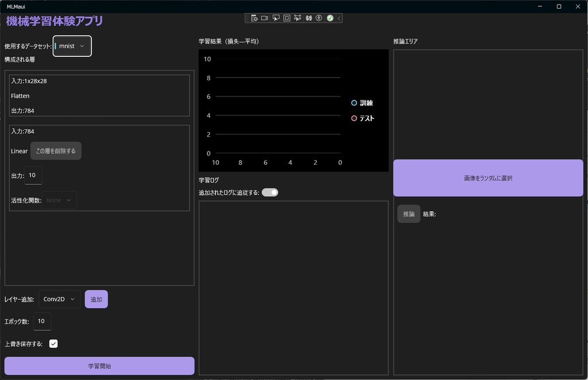The width and height of the screenshot is (588, 380).
Task: Toggle the follow added logs switch
Action: [x=270, y=192]
